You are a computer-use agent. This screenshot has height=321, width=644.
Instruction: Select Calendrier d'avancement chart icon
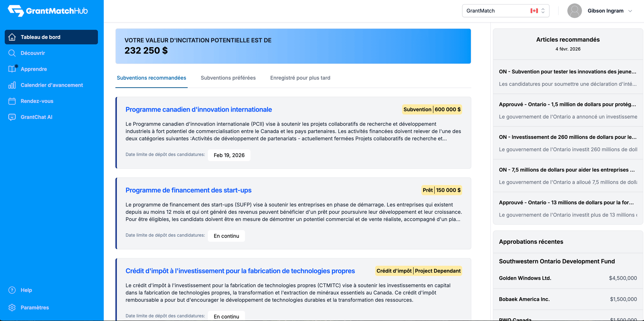tap(12, 85)
